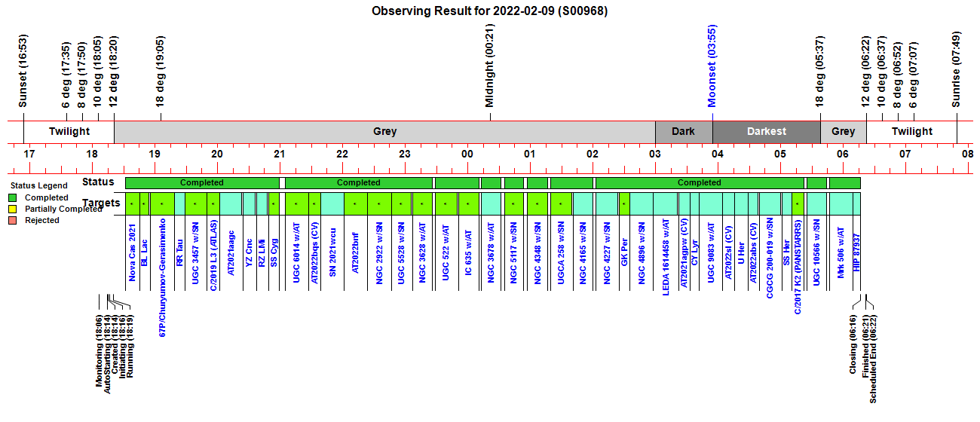
Task: Click AT2022bqs (CV) target label
Action: pyautogui.click(x=314, y=255)
